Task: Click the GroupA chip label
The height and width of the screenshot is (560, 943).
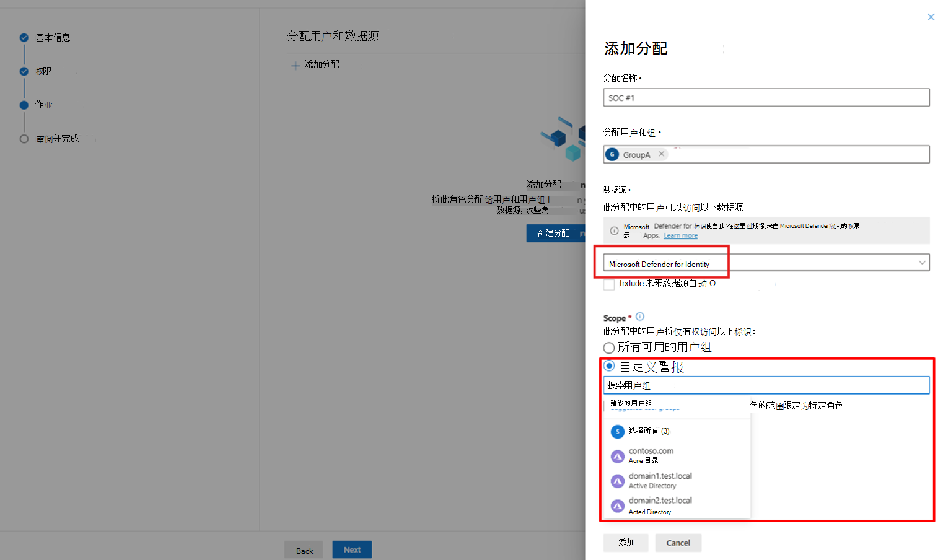Action: point(636,155)
